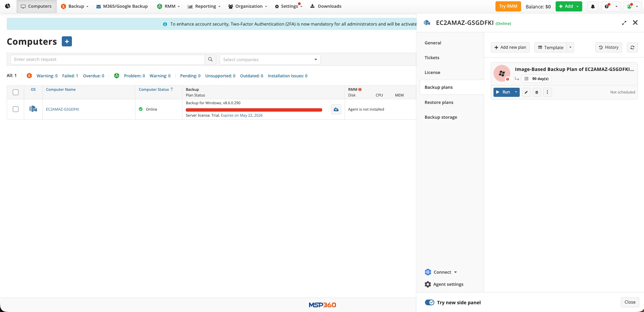The image size is (644, 312).
Task: Expand the side panel to full screen
Action: click(x=624, y=23)
